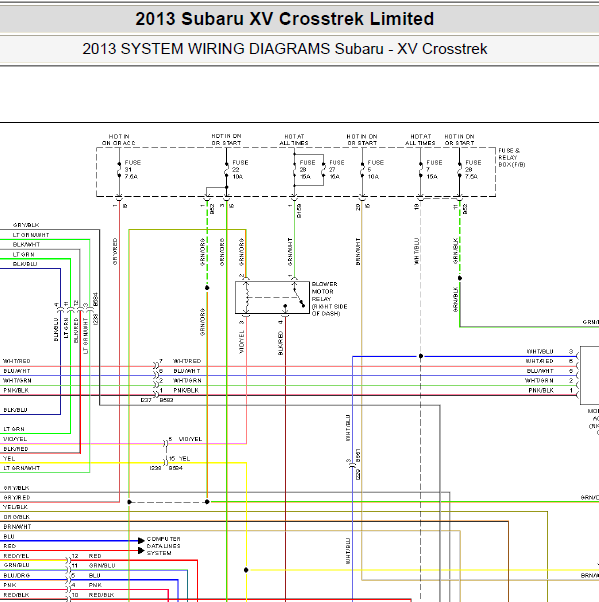Viewport: 599px width, 602px height.
Task: Click the vertical BRN/WHT label under FUSE 5
Action: (x=358, y=252)
